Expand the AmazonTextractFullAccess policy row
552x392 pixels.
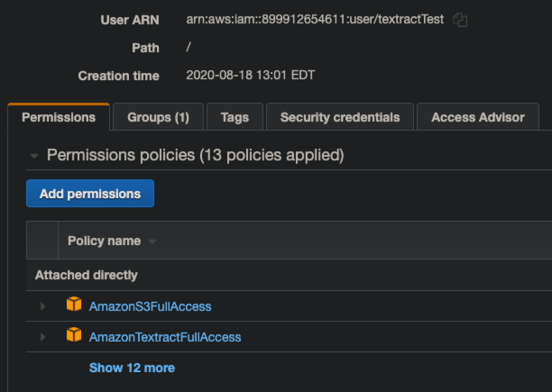point(43,337)
